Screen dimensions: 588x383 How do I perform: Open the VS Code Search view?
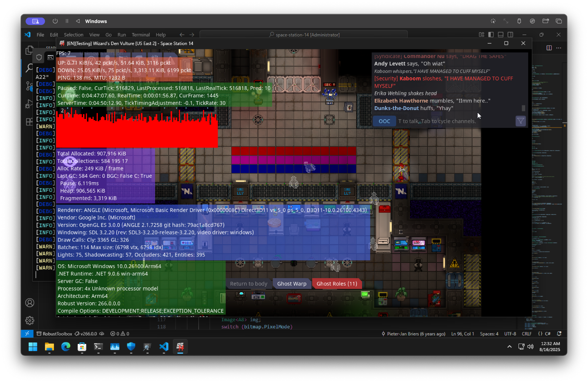[x=29, y=68]
